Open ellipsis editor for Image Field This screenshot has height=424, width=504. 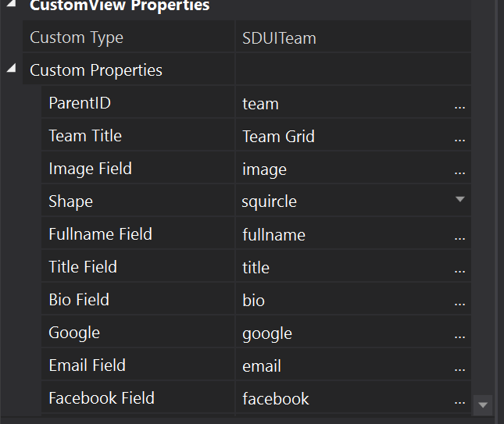[x=459, y=170]
